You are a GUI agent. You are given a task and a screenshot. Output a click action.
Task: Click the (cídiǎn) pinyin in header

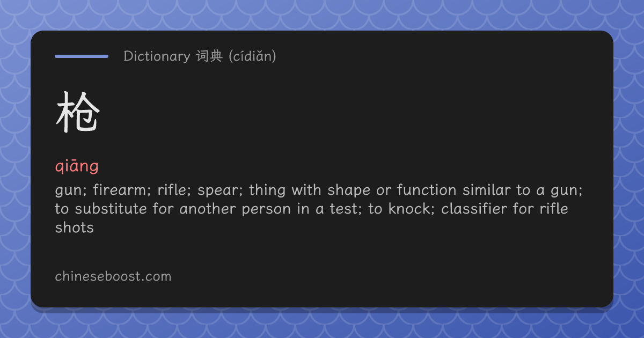point(252,56)
